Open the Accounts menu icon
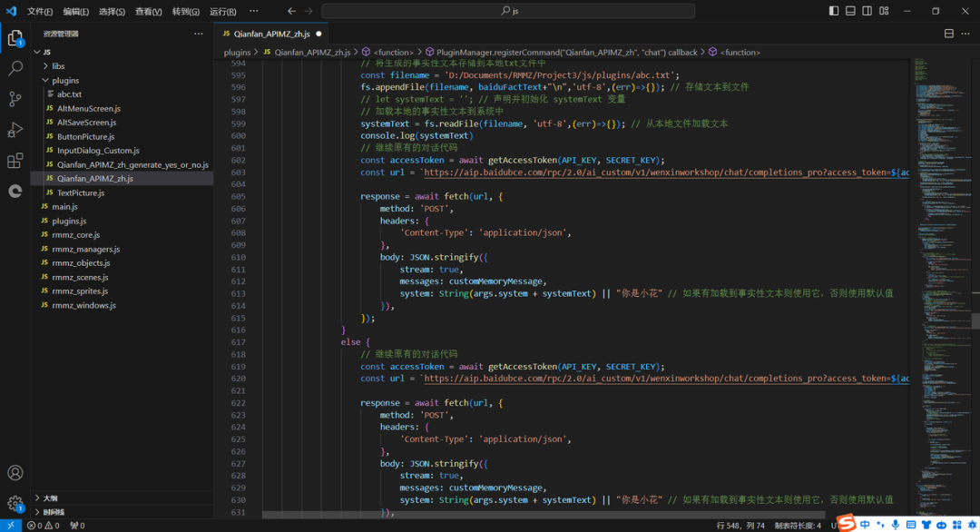 (15, 473)
